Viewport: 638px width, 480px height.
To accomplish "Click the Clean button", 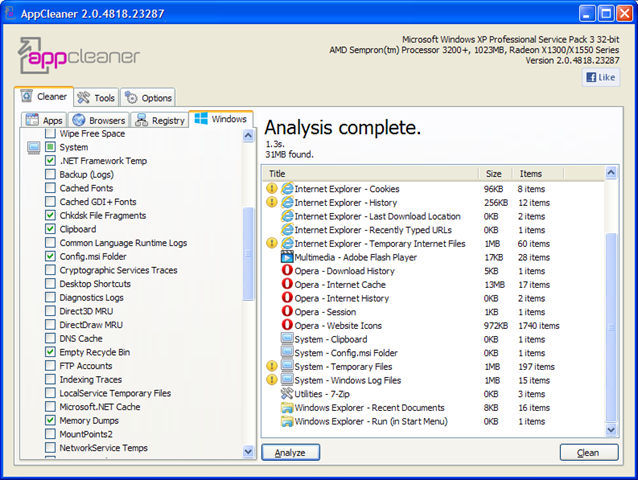I will click(589, 452).
